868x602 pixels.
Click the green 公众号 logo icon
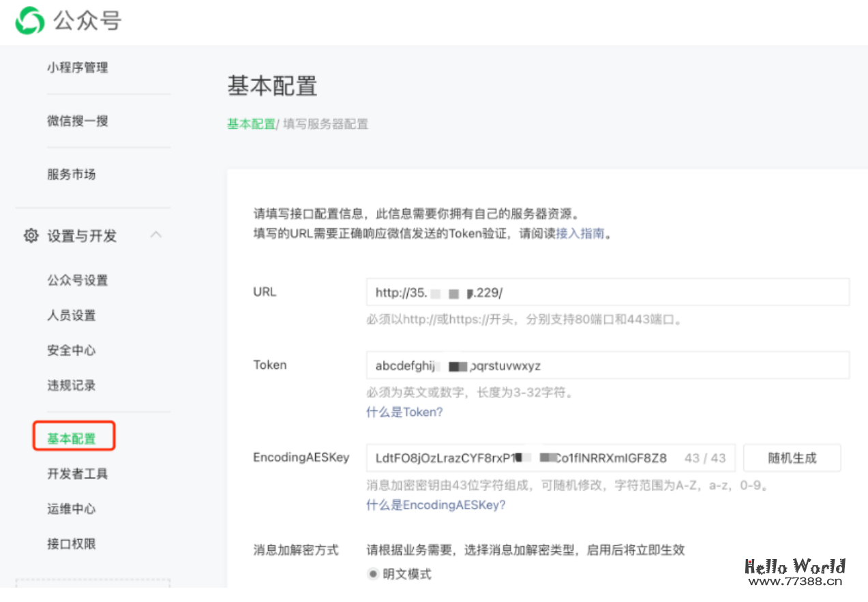coord(29,20)
